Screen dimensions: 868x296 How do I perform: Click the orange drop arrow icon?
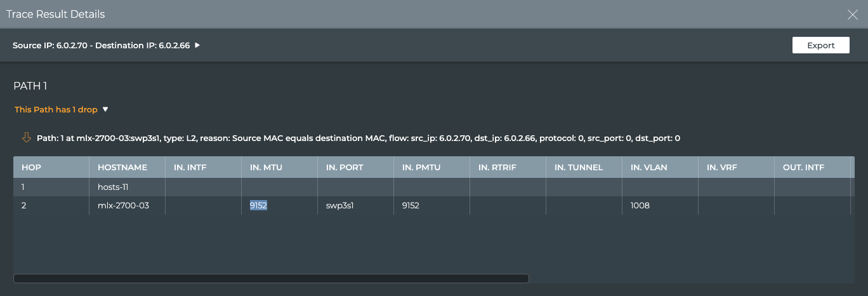26,137
